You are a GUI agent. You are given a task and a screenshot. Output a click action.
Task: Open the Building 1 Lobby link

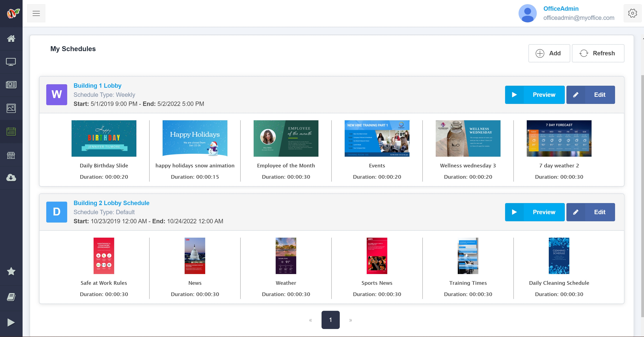pos(97,86)
